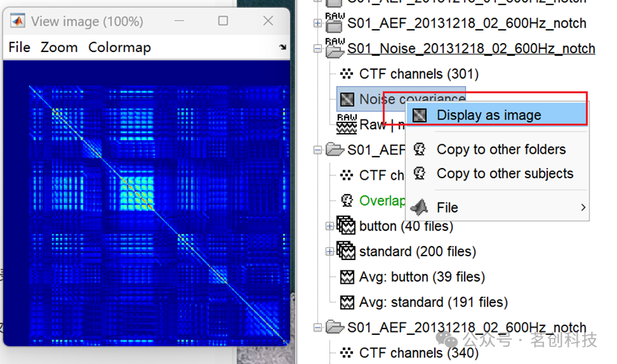Maximize the View image window
The height and width of the screenshot is (364, 617).
click(x=223, y=21)
